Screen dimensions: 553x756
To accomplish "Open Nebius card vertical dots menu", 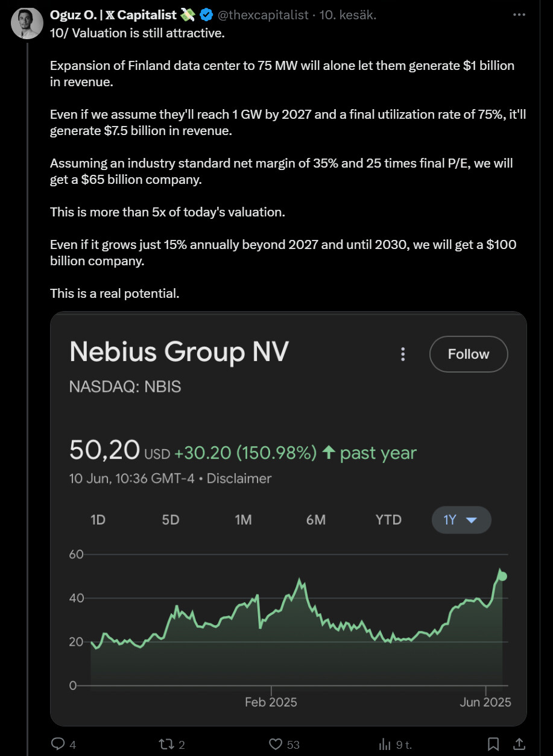I will click(403, 354).
